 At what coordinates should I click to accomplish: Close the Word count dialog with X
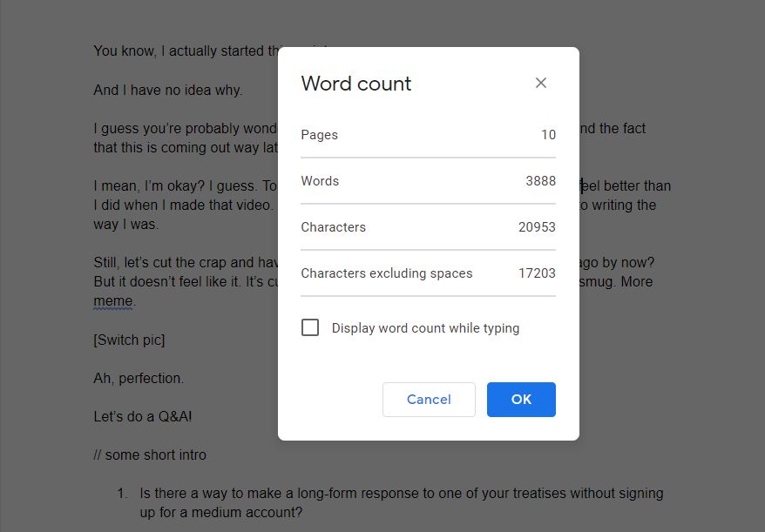[541, 83]
